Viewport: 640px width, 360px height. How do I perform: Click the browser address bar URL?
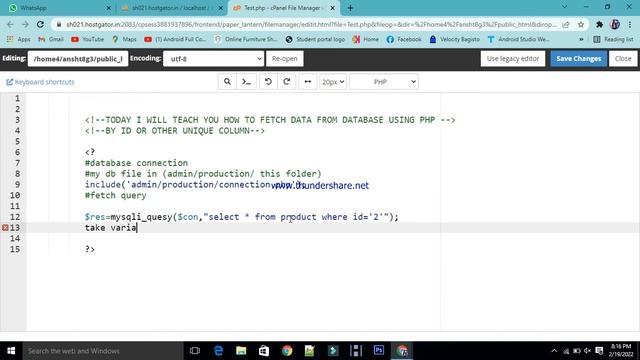click(311, 24)
